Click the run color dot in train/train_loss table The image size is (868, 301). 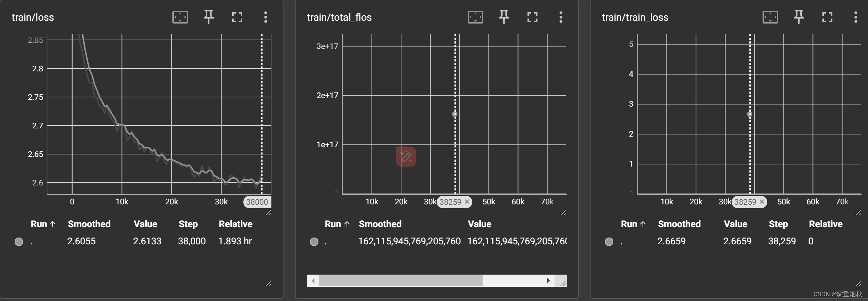click(x=609, y=242)
